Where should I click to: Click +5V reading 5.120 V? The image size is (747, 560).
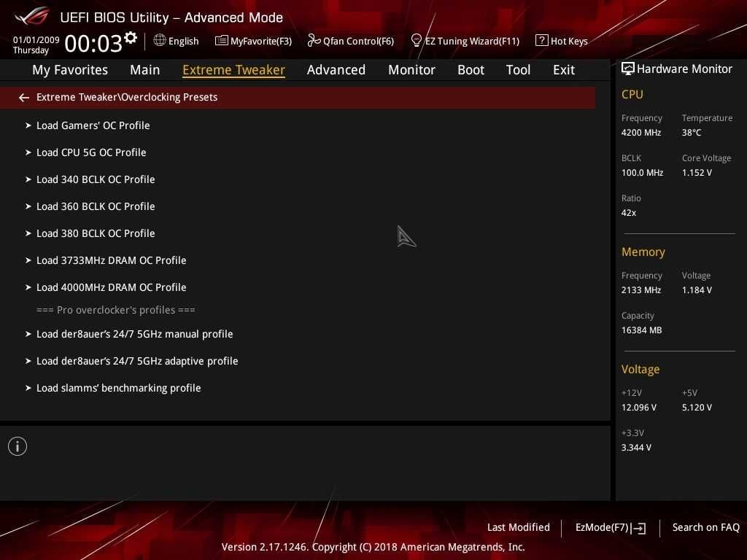697,408
